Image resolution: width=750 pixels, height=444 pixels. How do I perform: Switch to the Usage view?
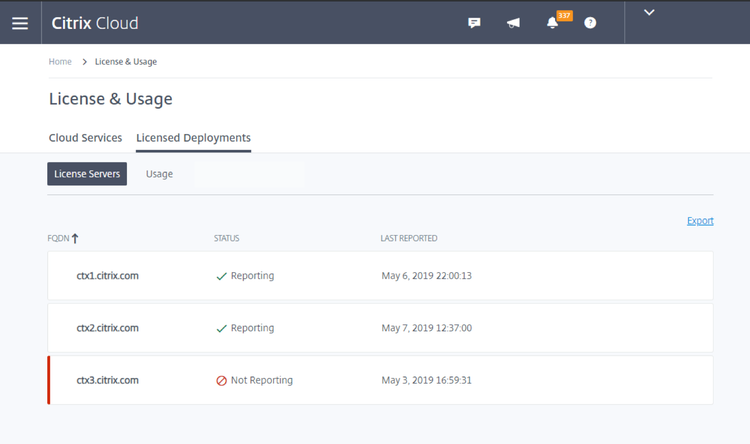pos(159,174)
